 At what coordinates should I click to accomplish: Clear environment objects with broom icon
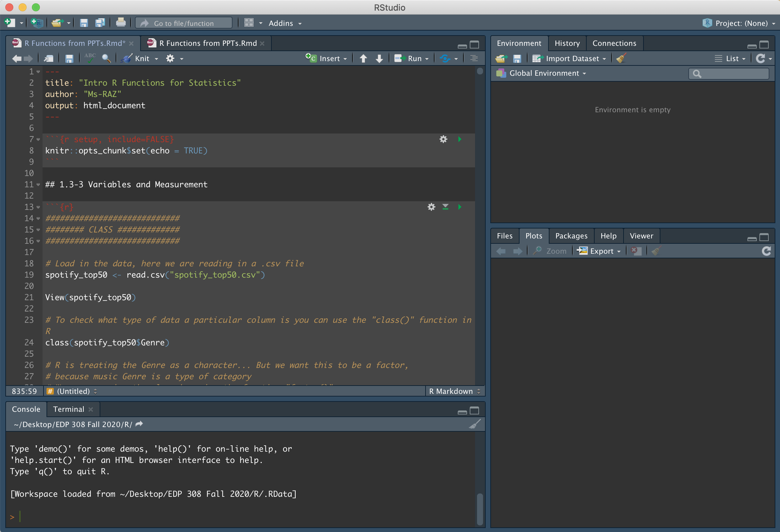coord(621,58)
